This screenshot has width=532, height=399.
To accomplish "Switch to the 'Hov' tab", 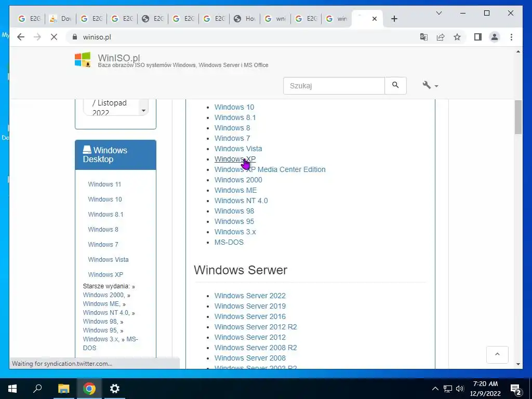I will 245,19.
